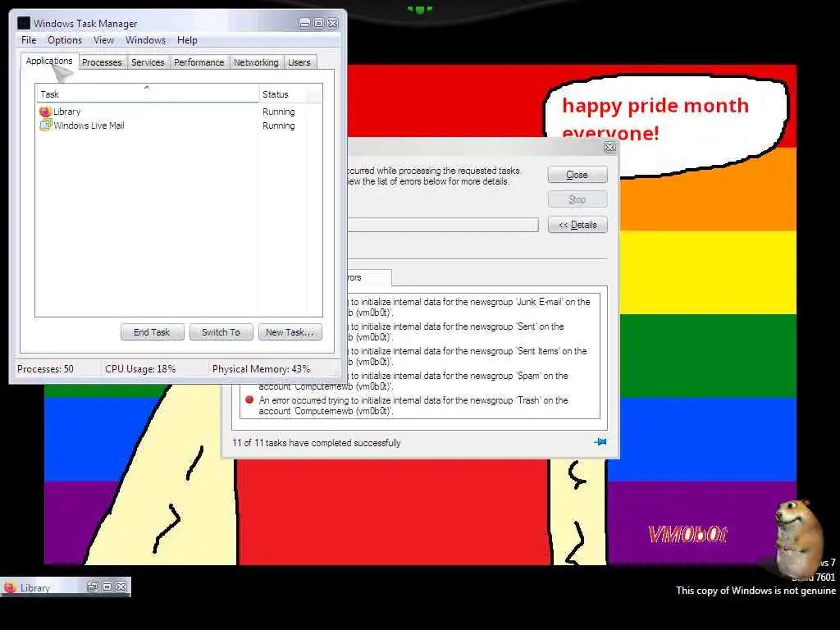
Task: Select the Errors tab in the mail dialog
Action: 368,277
